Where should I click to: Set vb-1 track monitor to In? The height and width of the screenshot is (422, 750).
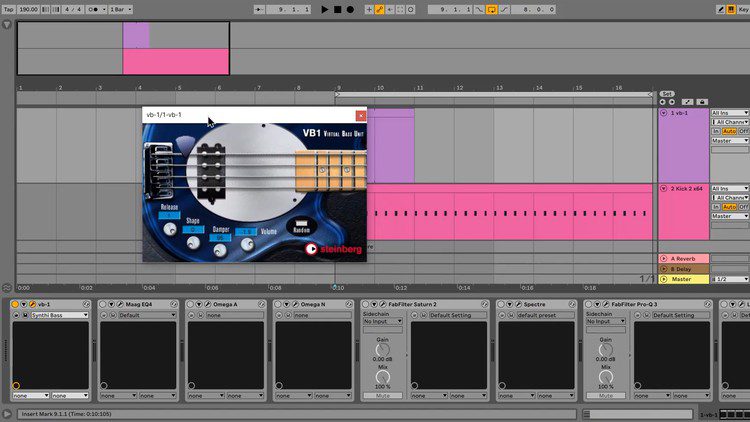[716, 131]
